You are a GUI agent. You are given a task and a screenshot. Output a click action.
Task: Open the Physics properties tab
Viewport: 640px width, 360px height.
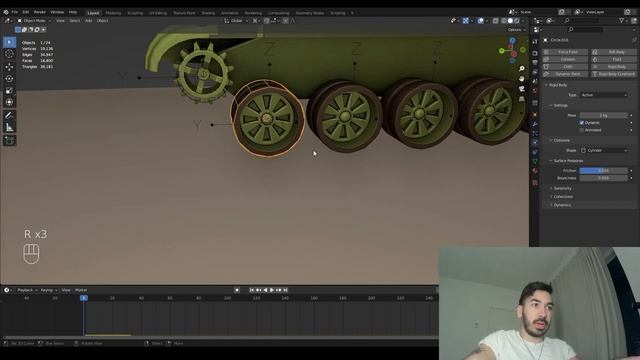[535, 142]
